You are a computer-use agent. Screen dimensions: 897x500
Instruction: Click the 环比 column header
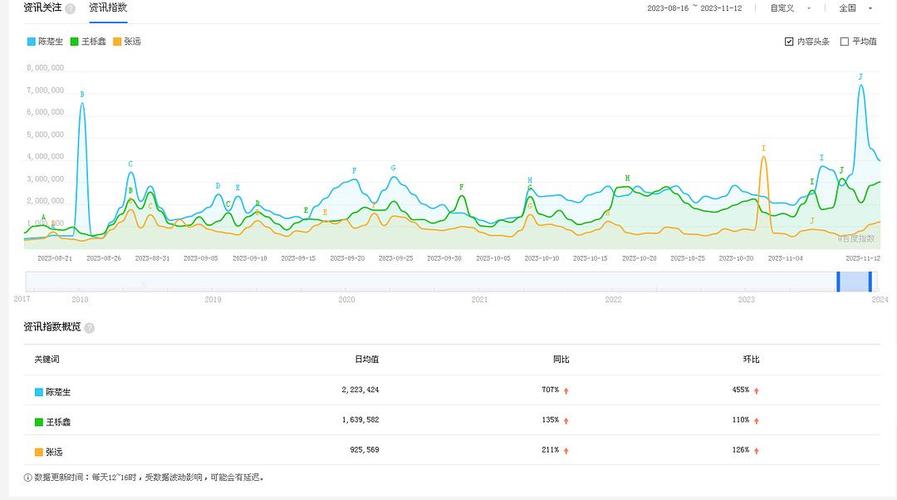click(x=751, y=359)
